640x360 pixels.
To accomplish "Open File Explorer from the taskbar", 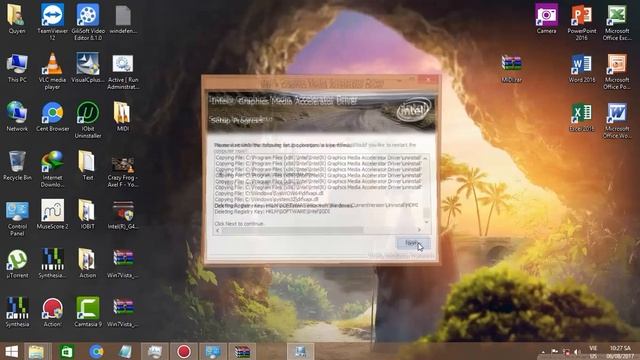I will 37,351.
